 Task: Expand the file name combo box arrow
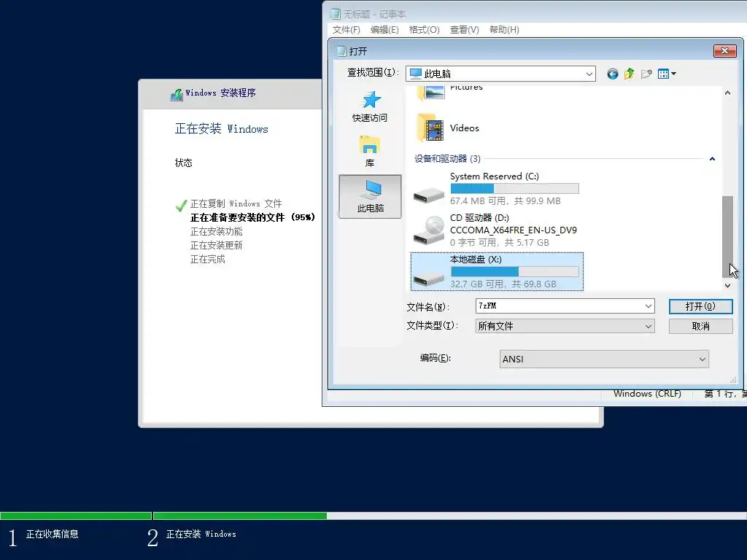point(648,306)
